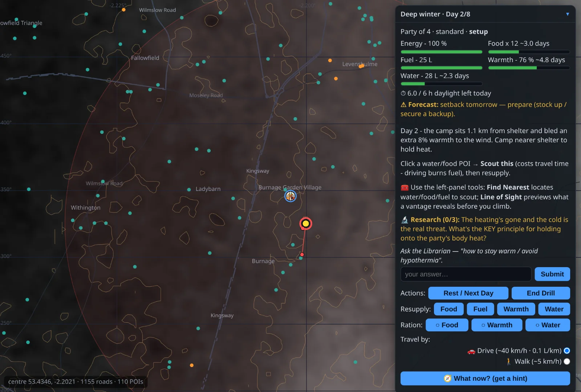Click the small red waypoint dot near Burnage
The width and height of the screenshot is (581, 392).
[x=302, y=254]
